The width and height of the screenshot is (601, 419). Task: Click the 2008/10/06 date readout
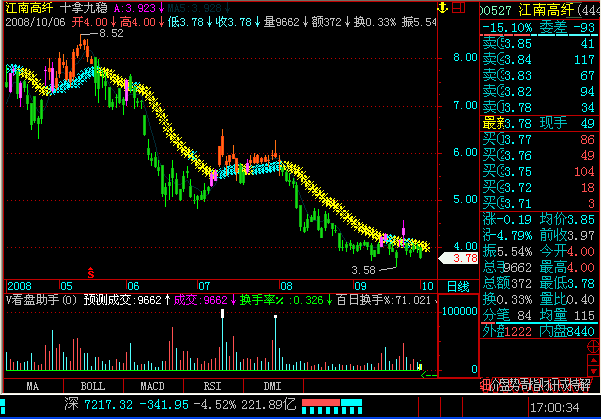36,22
